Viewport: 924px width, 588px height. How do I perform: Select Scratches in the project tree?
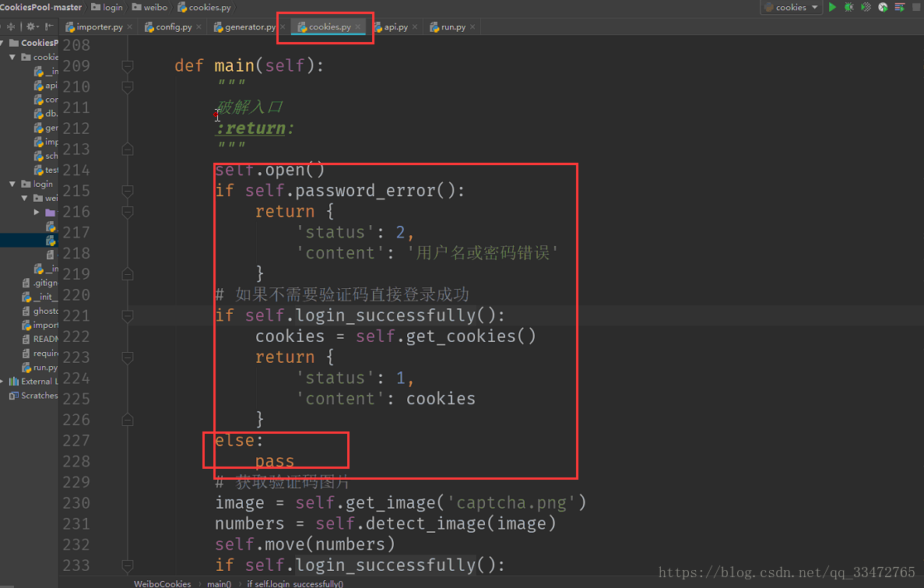coord(33,396)
